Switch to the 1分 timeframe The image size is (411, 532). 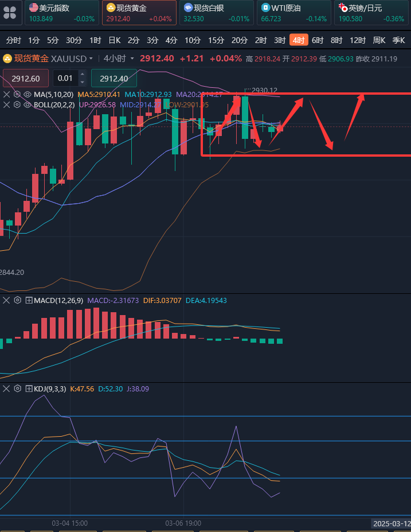pyautogui.click(x=34, y=40)
